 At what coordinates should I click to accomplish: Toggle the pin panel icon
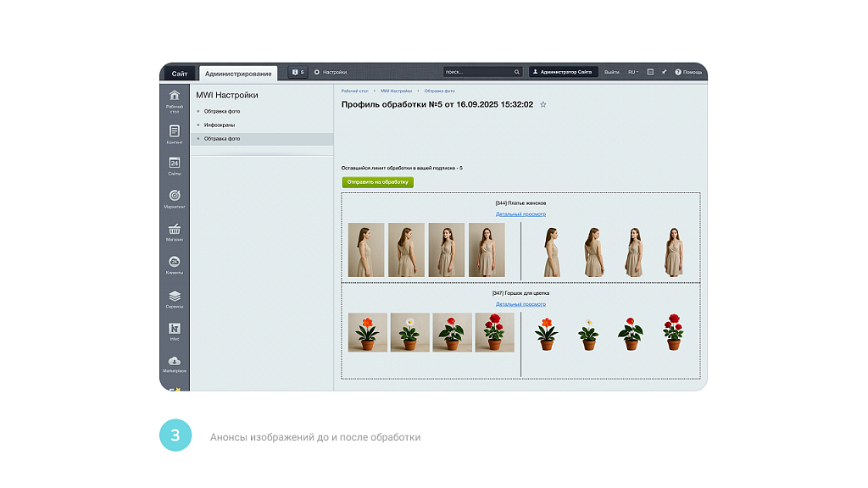[664, 72]
